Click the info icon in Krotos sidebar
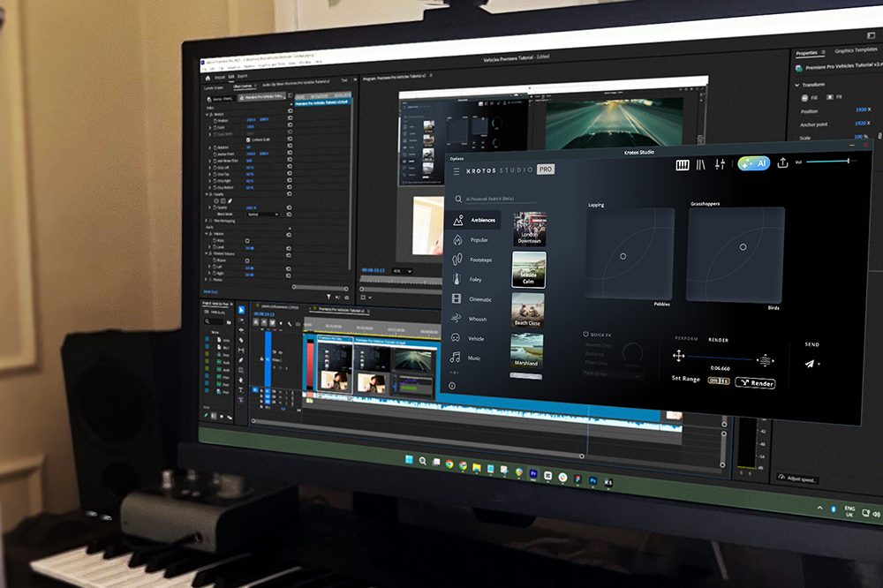 451,386
